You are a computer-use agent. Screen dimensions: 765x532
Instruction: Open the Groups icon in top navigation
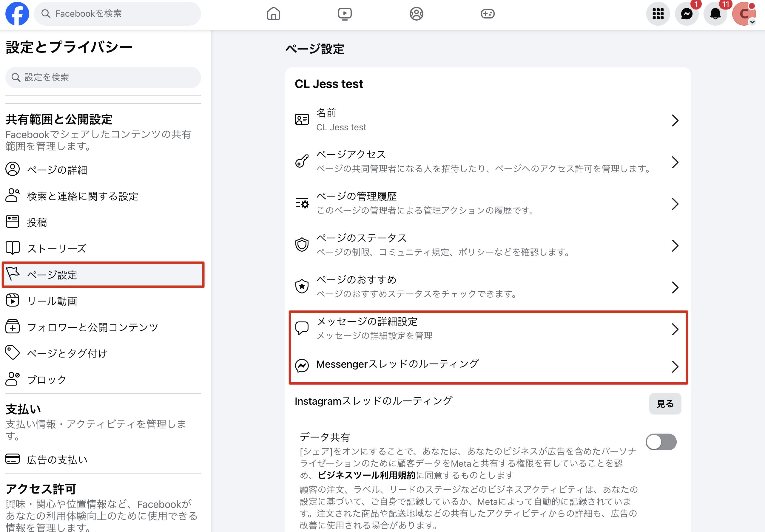[416, 14]
